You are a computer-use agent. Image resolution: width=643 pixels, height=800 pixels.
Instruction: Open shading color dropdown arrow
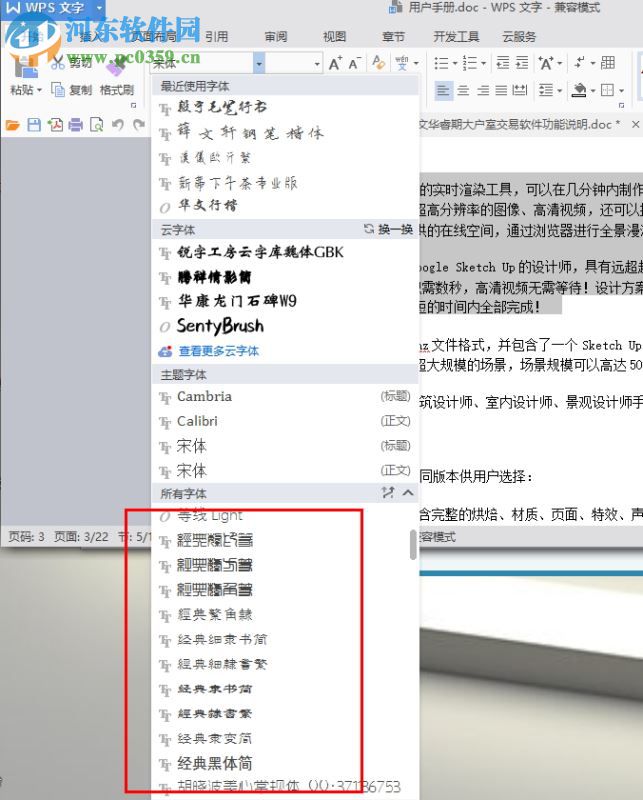(593, 91)
